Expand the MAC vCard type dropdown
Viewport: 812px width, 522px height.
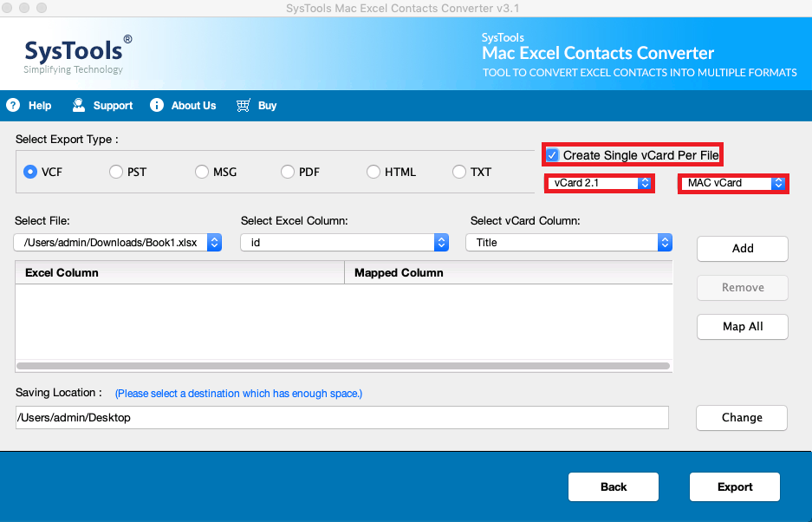click(x=734, y=183)
